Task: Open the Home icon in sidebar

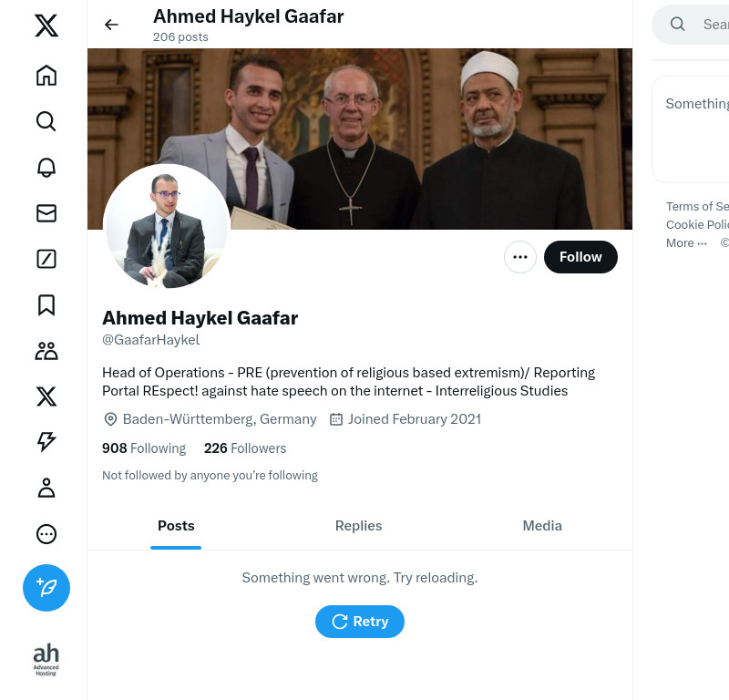Action: tap(46, 76)
